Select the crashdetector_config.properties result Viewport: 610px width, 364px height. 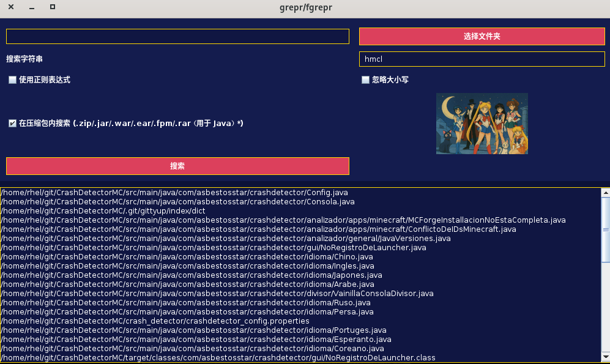[155, 321]
